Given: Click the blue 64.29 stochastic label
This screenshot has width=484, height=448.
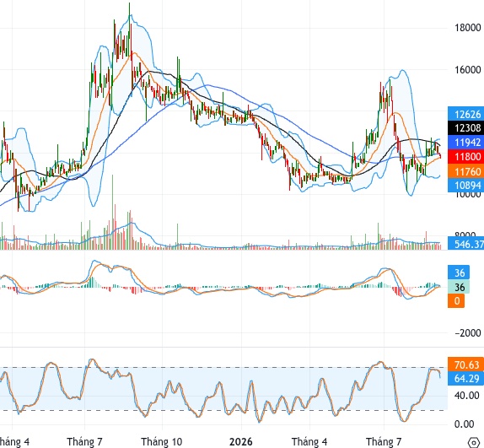Looking at the screenshot, I should pyautogui.click(x=466, y=378).
